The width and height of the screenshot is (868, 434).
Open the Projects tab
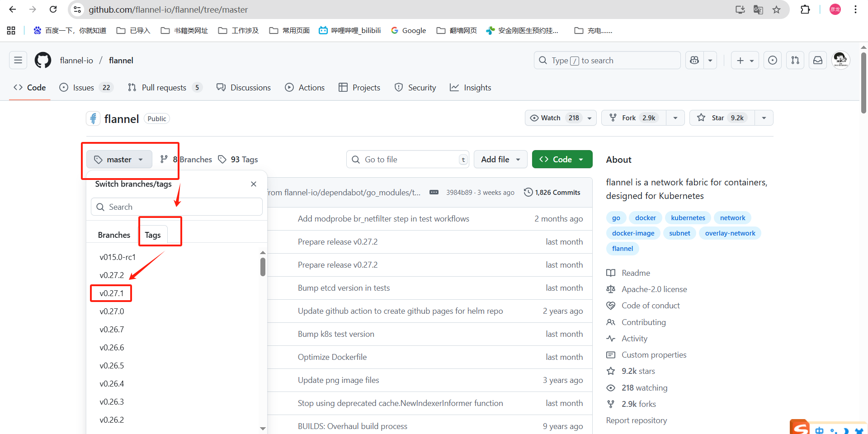(359, 87)
